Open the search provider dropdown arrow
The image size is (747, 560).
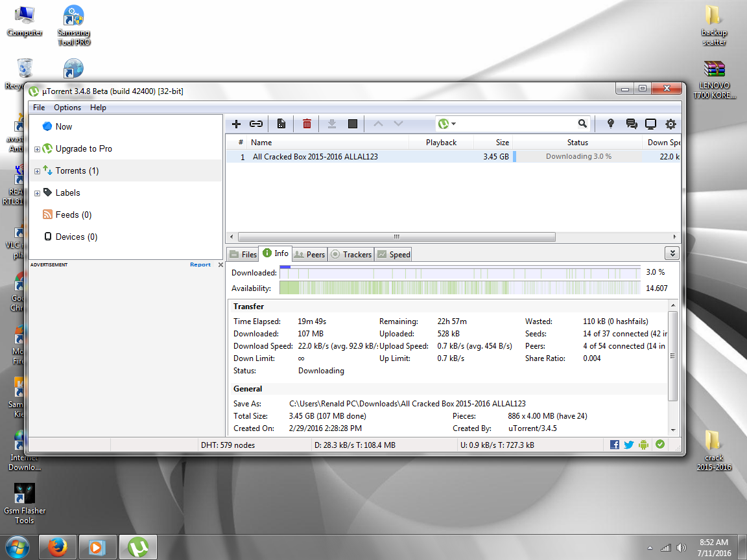tap(453, 124)
